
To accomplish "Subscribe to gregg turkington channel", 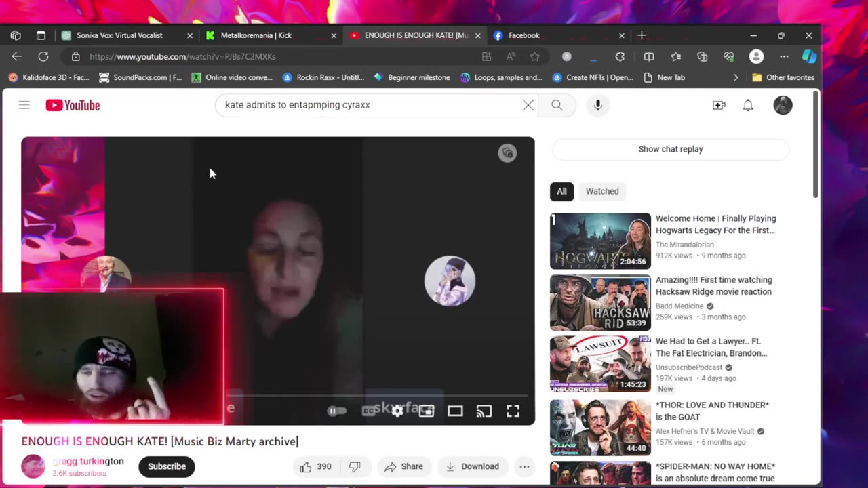I will click(167, 466).
